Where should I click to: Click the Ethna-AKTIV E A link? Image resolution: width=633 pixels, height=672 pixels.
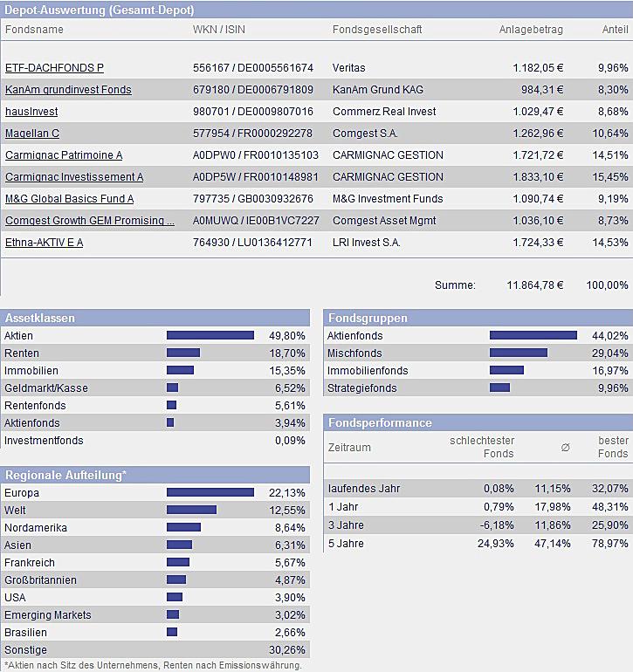point(44,243)
